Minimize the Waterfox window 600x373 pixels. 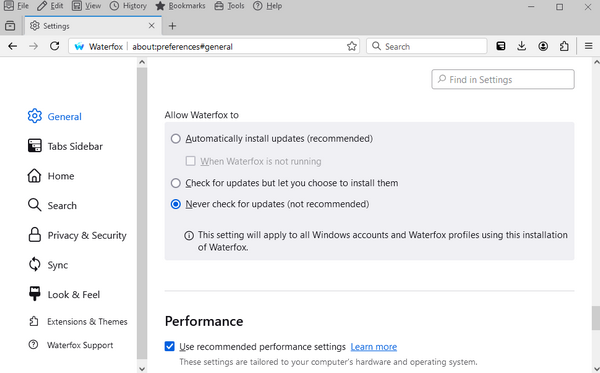531,7
